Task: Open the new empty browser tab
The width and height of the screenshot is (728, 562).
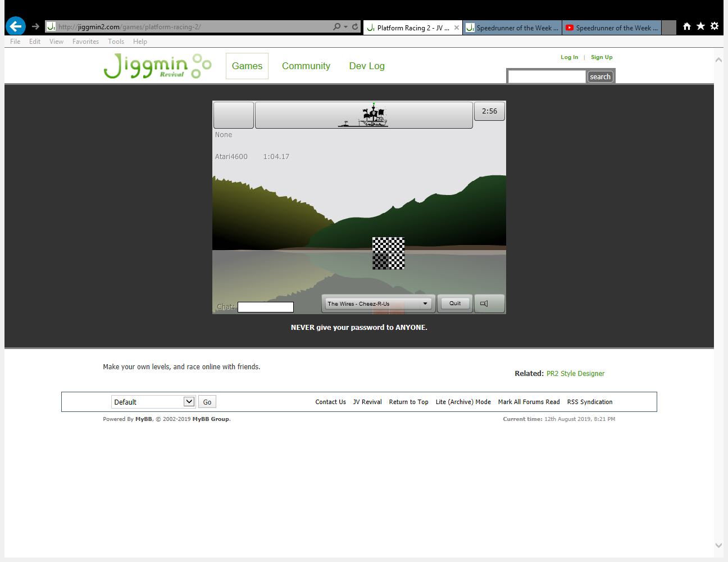Action: tap(668, 28)
